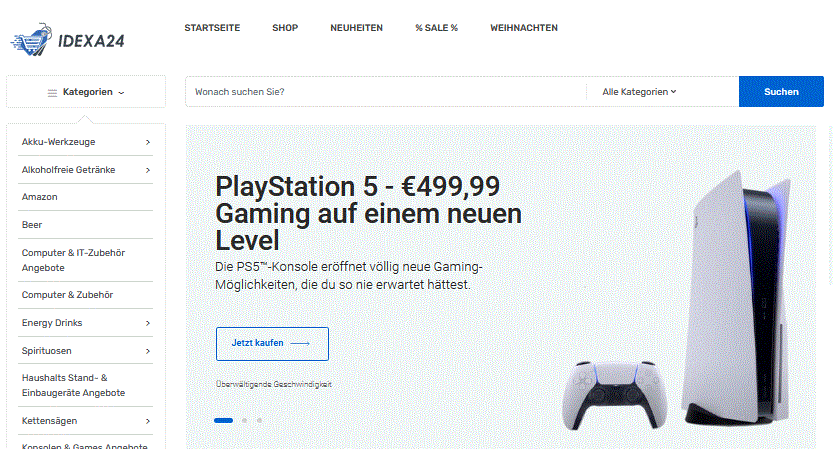This screenshot has width=833, height=449.
Task: Open the Amazon category link
Action: [39, 197]
